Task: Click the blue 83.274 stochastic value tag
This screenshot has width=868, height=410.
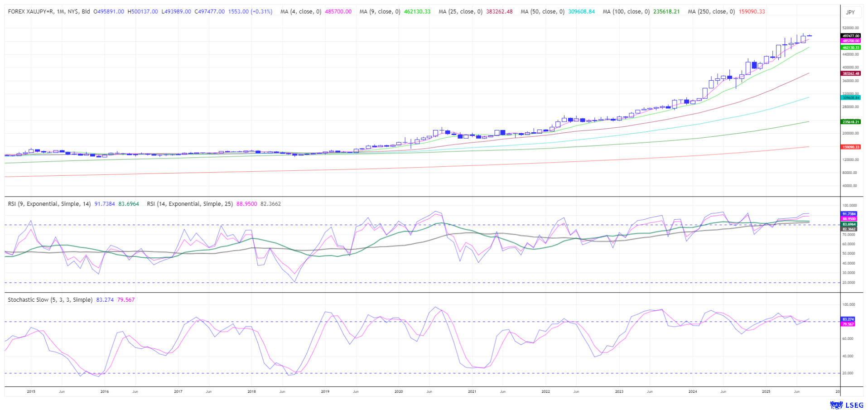Action: pos(848,319)
